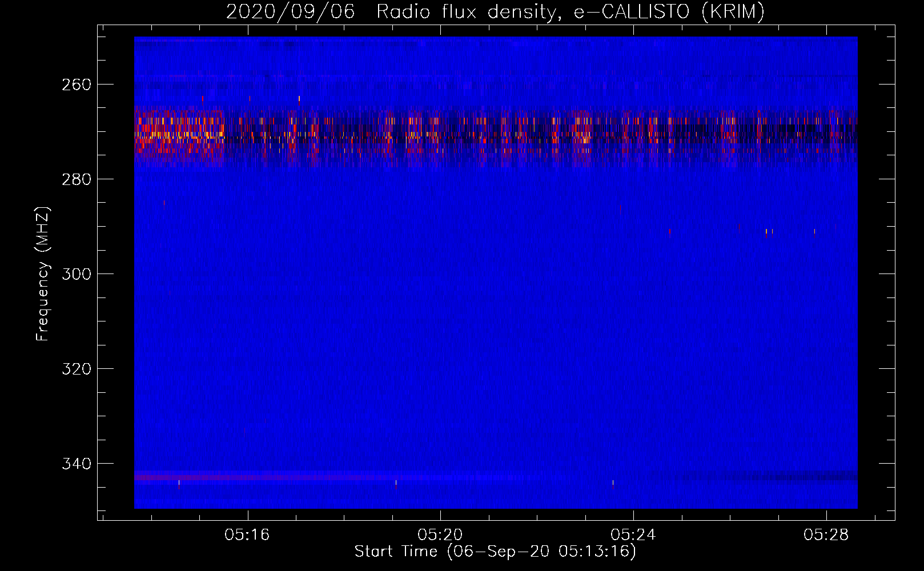Click the 05:16 time tick label

[247, 535]
